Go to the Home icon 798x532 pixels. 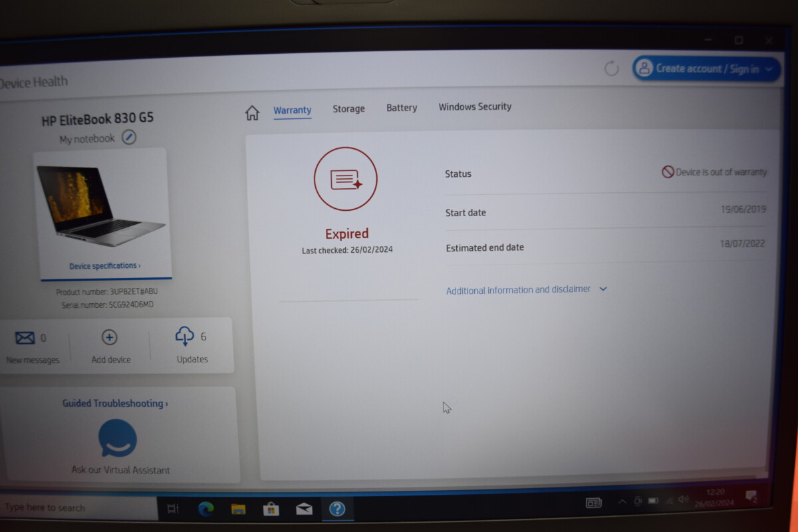pos(252,113)
